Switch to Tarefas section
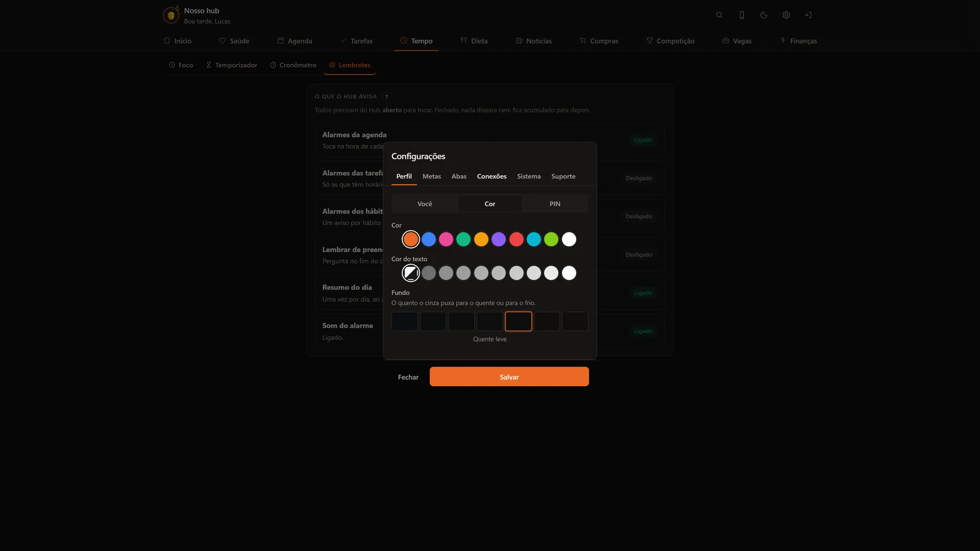The image size is (980, 551). [x=357, y=41]
